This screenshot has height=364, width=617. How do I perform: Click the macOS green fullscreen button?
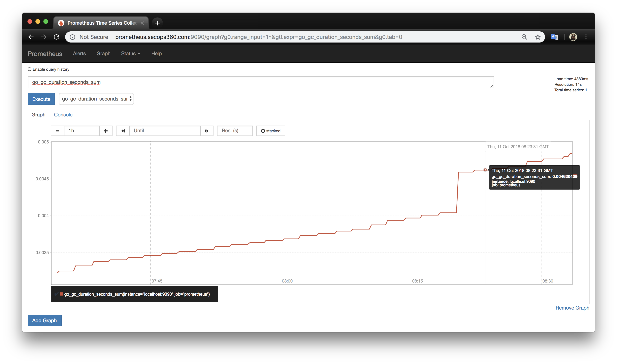pyautogui.click(x=46, y=22)
